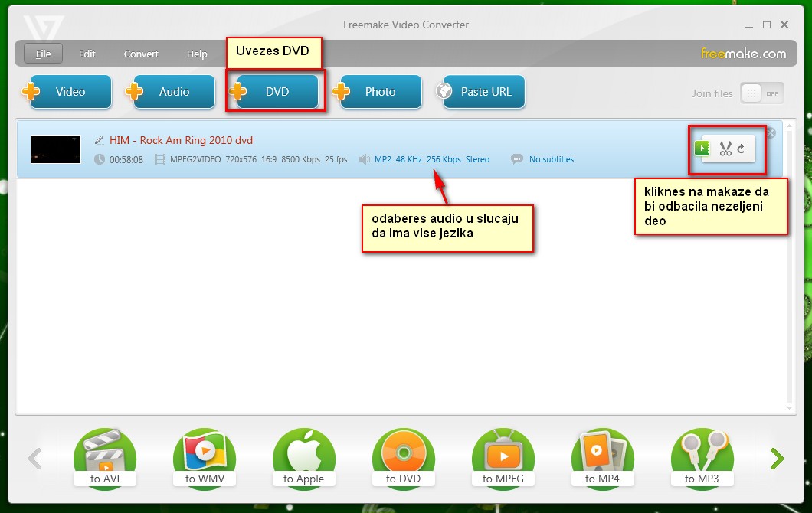This screenshot has width=812, height=513.
Task: Click the HIM video thumbnail
Action: click(x=56, y=149)
